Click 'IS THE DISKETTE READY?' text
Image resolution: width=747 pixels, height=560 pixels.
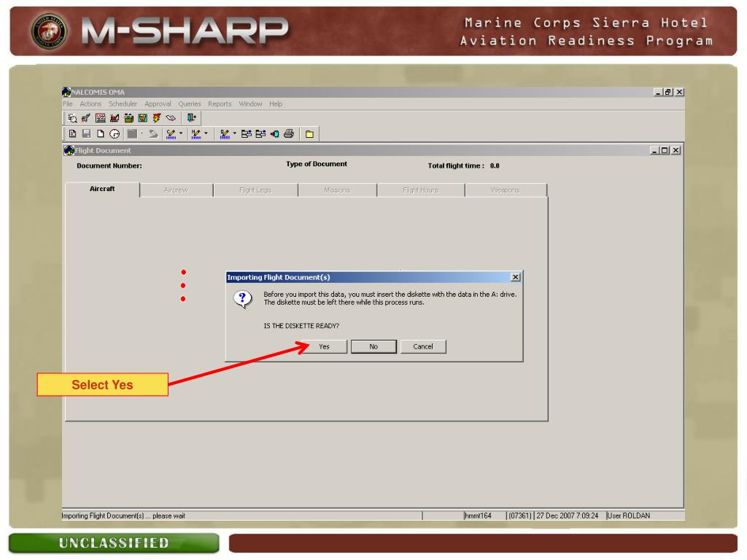pyautogui.click(x=301, y=326)
